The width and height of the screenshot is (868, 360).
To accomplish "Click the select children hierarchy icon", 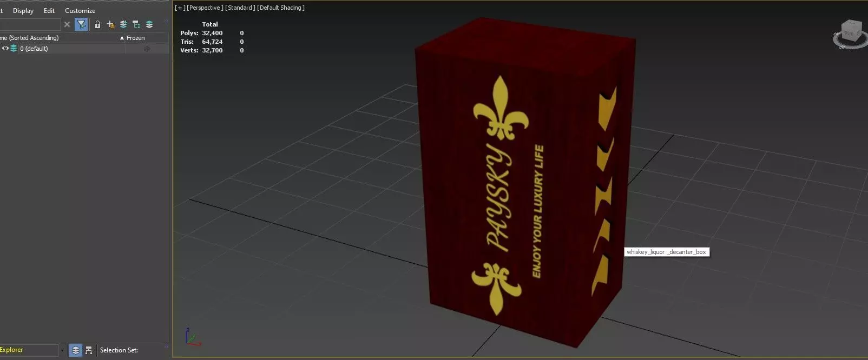I will tap(136, 24).
